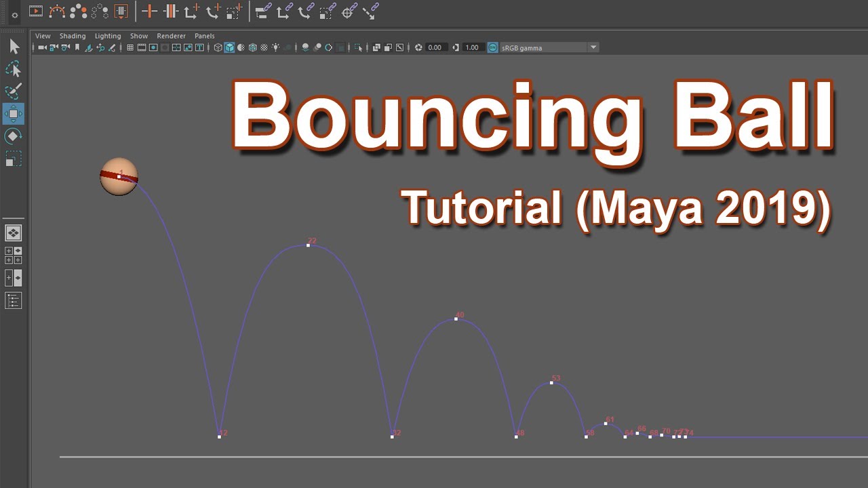Click the parent constraint shelf icon
Image resolution: width=868 pixels, height=488 pixels.
click(263, 11)
